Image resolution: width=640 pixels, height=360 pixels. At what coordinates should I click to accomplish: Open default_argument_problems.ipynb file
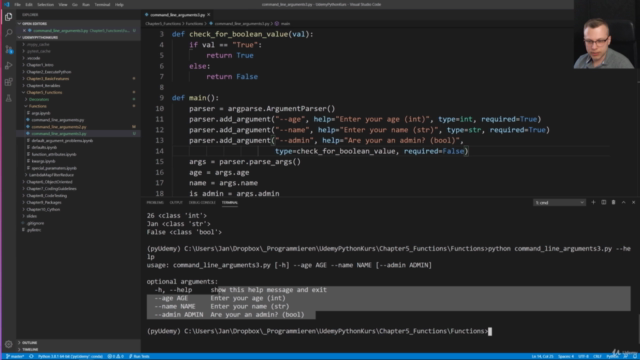(62, 140)
